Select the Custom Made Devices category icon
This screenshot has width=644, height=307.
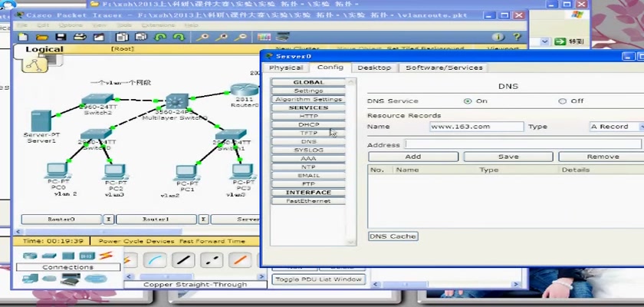pos(71,279)
